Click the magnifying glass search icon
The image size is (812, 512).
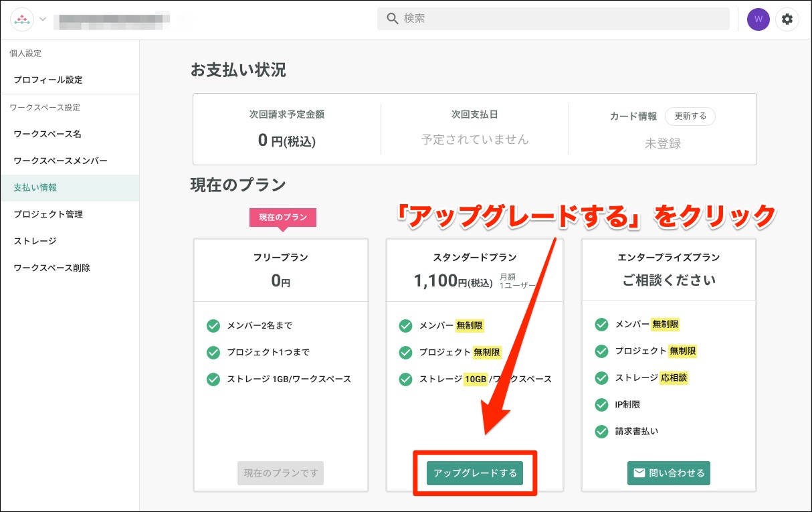(x=393, y=19)
